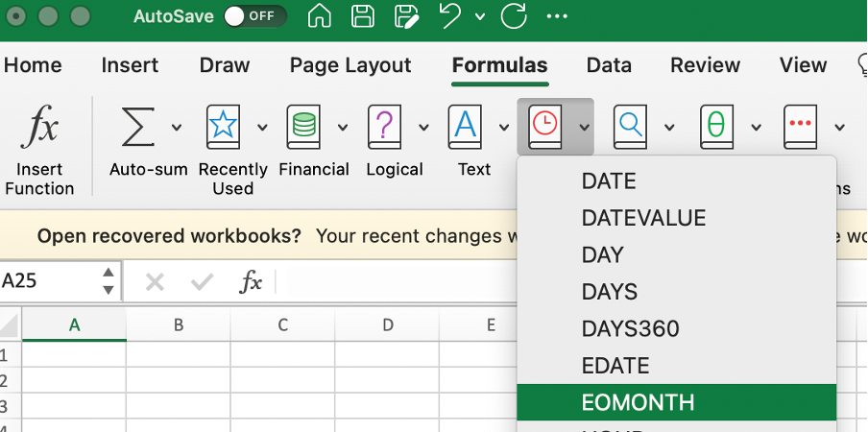Click the Save floppy disk icon

(363, 16)
